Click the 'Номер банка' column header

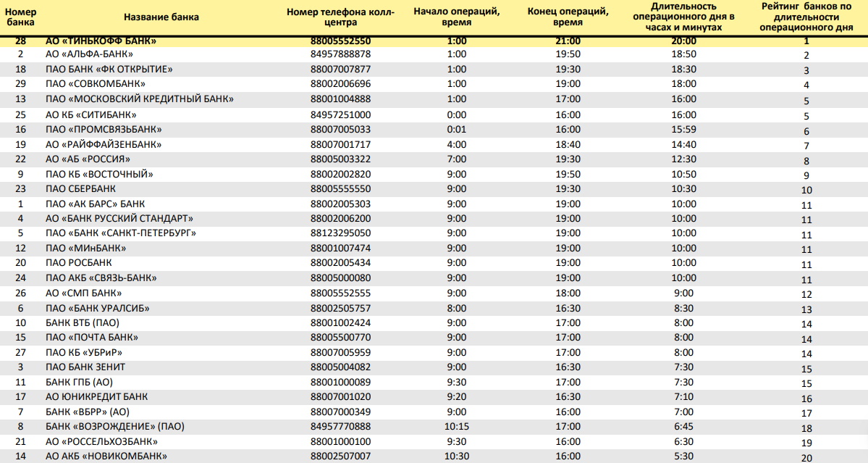[x=20, y=17]
